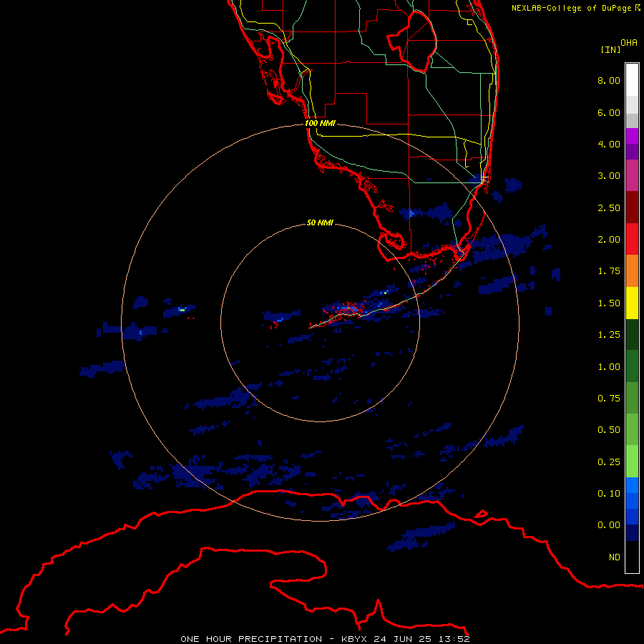Pick the orange swatch in the color scale
Image resolution: width=644 pixels, height=644 pixels.
(632, 271)
